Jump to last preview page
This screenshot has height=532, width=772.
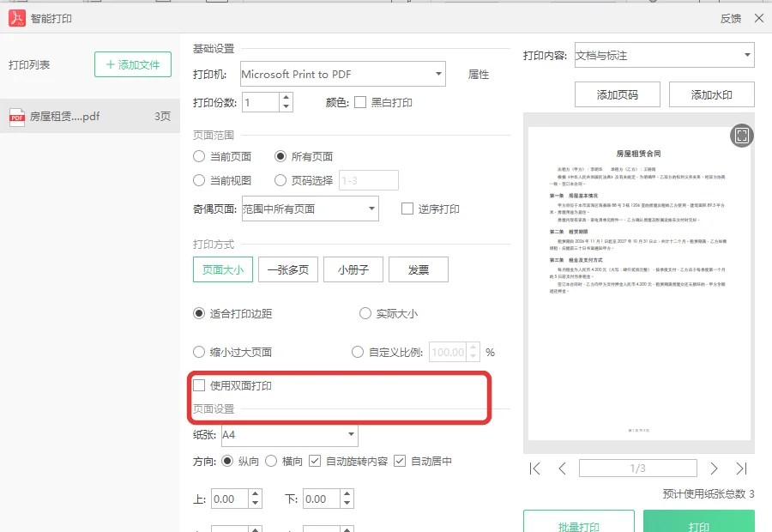click(x=741, y=469)
